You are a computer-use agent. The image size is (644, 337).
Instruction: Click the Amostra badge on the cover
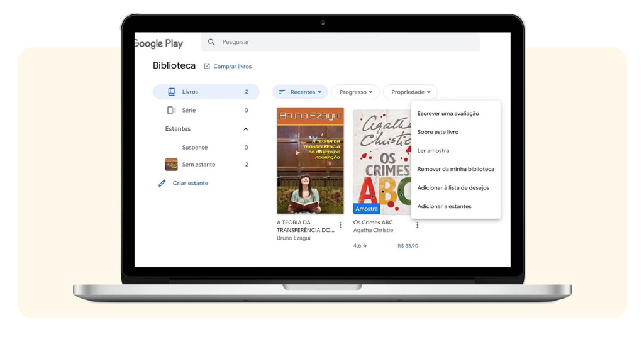367,209
